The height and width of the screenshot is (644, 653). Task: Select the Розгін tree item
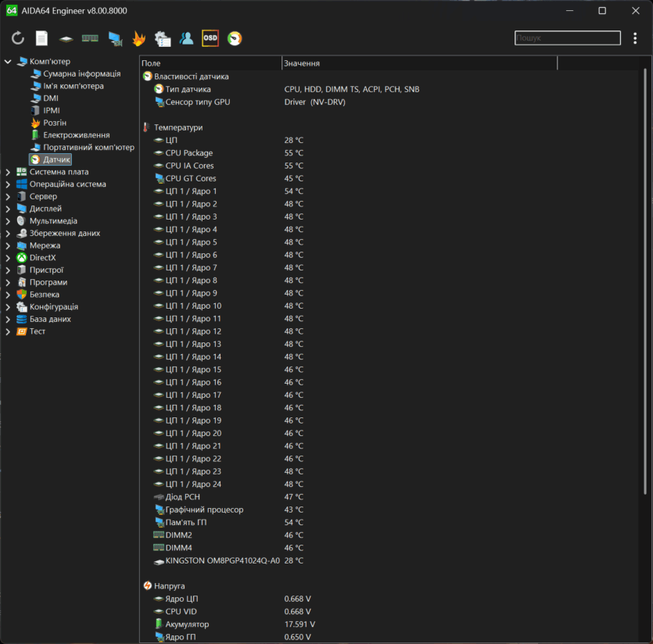[55, 123]
